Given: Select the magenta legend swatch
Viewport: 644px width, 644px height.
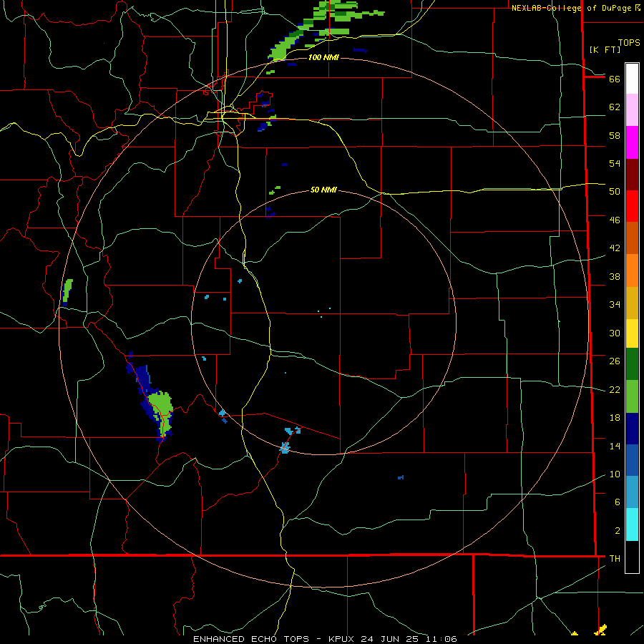Looking at the screenshot, I should pos(632,142).
